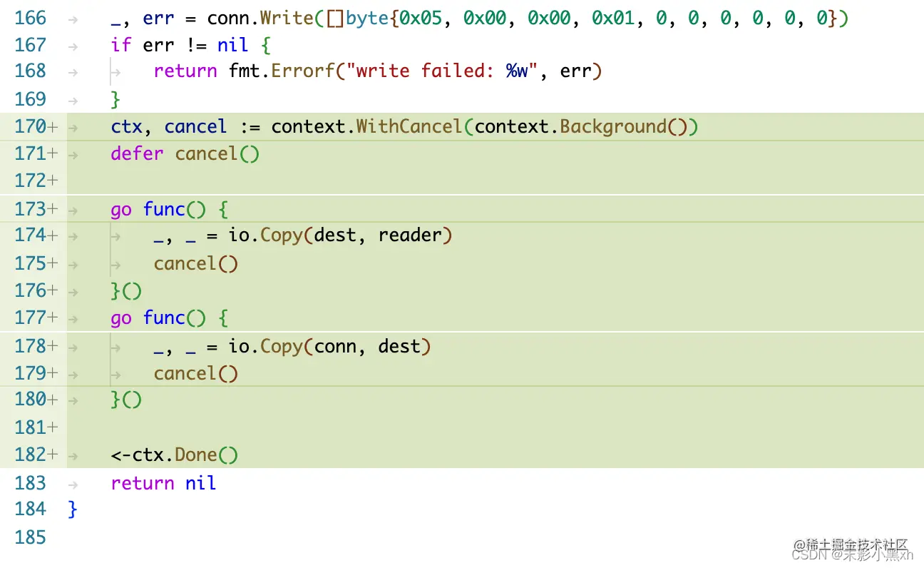Click closing brace on line 169
924x568 pixels.
click(x=115, y=99)
